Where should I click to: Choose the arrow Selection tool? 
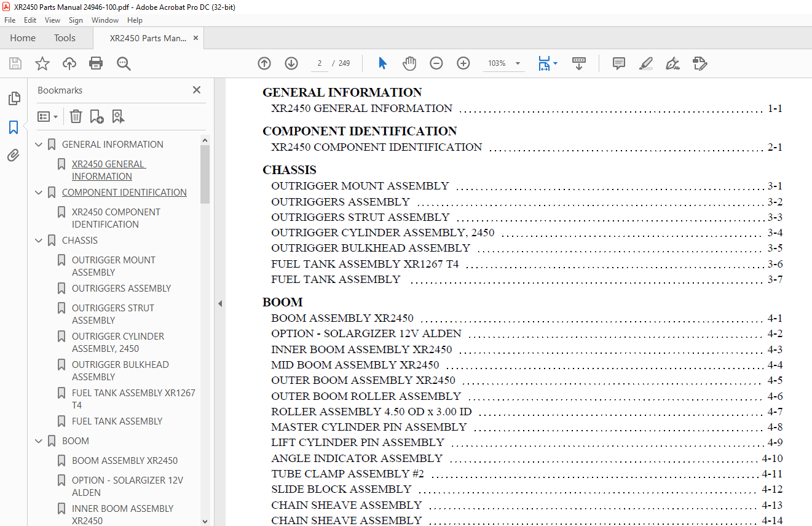(x=382, y=63)
